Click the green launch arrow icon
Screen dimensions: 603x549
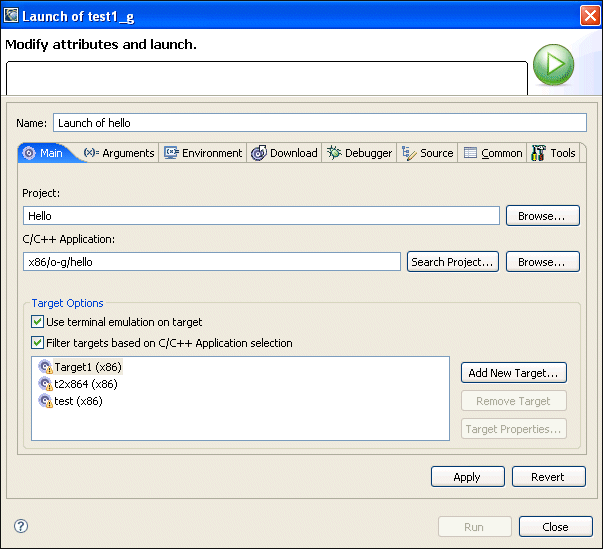pos(553,66)
